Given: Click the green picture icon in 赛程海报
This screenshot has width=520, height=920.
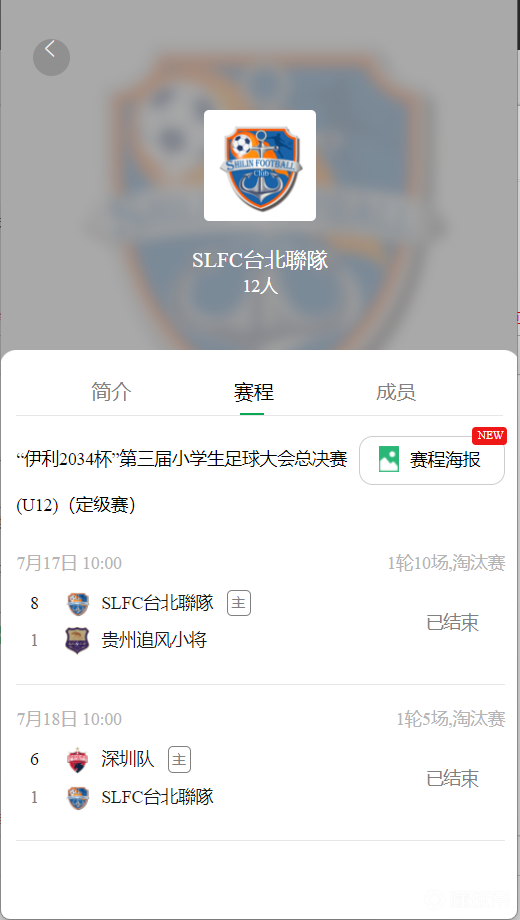Looking at the screenshot, I should pos(389,459).
